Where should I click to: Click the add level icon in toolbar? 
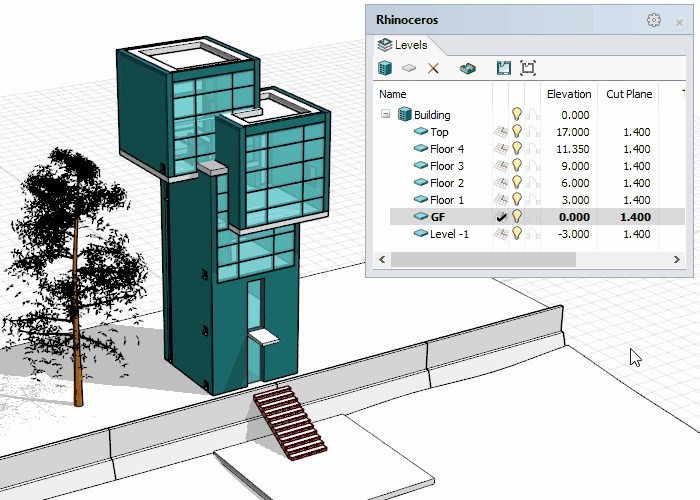pyautogui.click(x=409, y=68)
